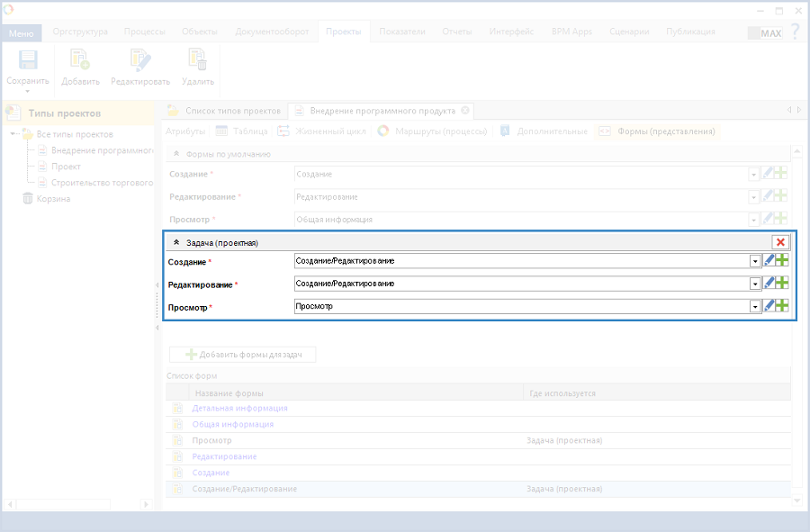The image size is (810, 532).
Task: Click green plus icon for task Просмотр form
Action: [782, 306]
